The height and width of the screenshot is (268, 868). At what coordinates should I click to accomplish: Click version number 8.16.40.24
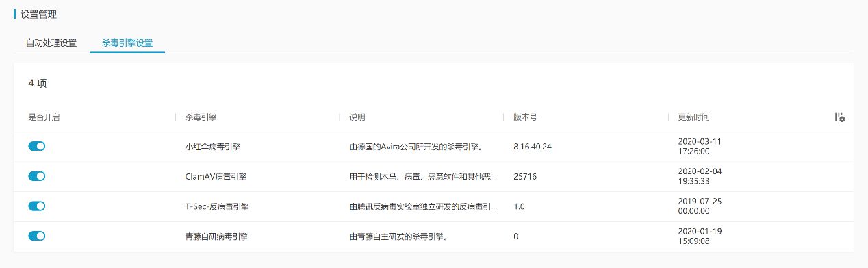tap(533, 147)
